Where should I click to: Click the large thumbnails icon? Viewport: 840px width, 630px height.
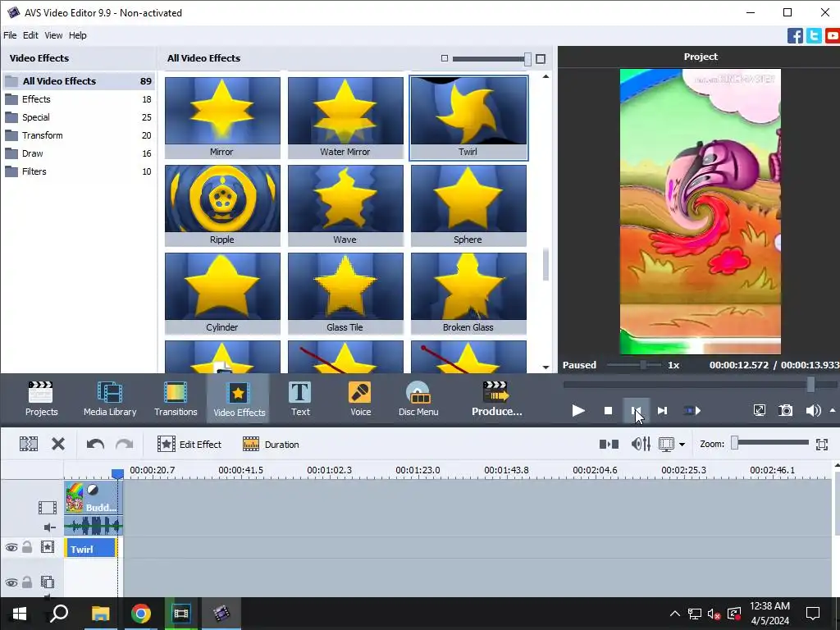click(541, 58)
